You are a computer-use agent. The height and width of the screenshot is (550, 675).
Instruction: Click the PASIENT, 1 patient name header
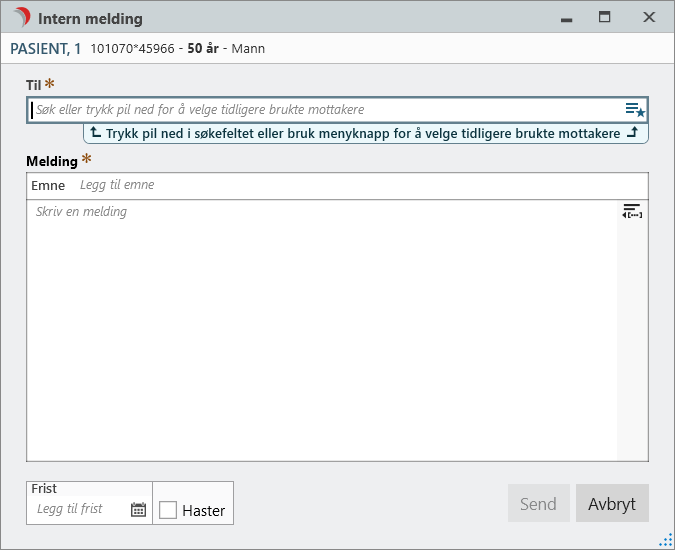(x=46, y=48)
